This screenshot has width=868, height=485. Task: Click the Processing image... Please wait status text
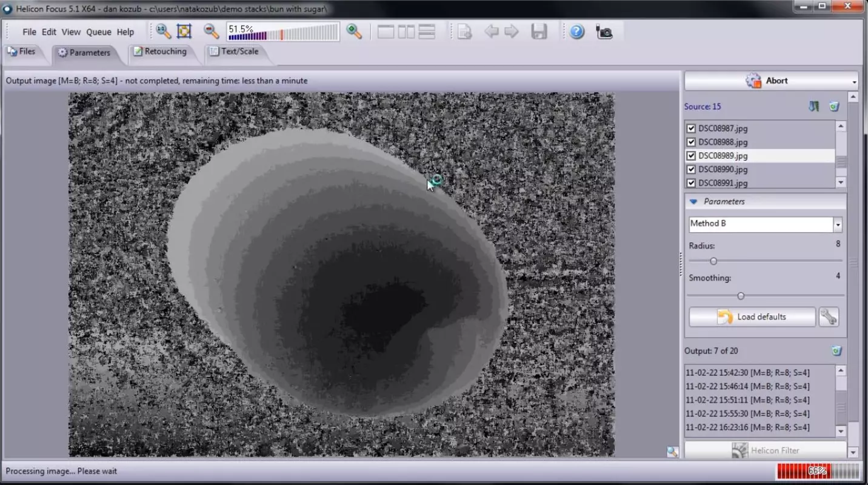(x=61, y=471)
